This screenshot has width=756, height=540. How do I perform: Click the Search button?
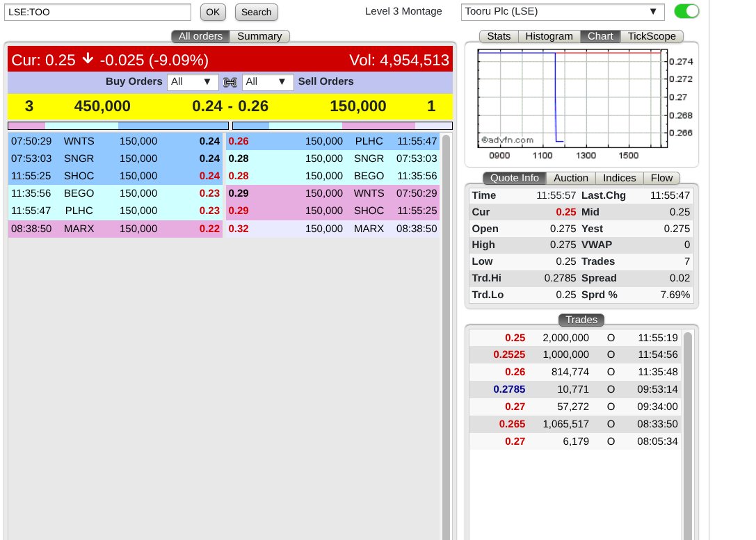click(x=256, y=12)
